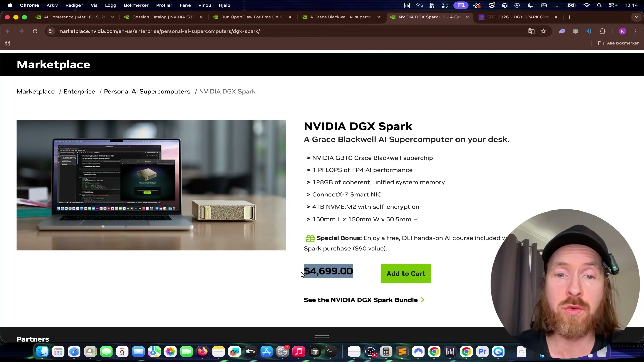This screenshot has height=362, width=644.
Task: Open the face-with-glasses extension icon
Action: pyautogui.click(x=576, y=31)
